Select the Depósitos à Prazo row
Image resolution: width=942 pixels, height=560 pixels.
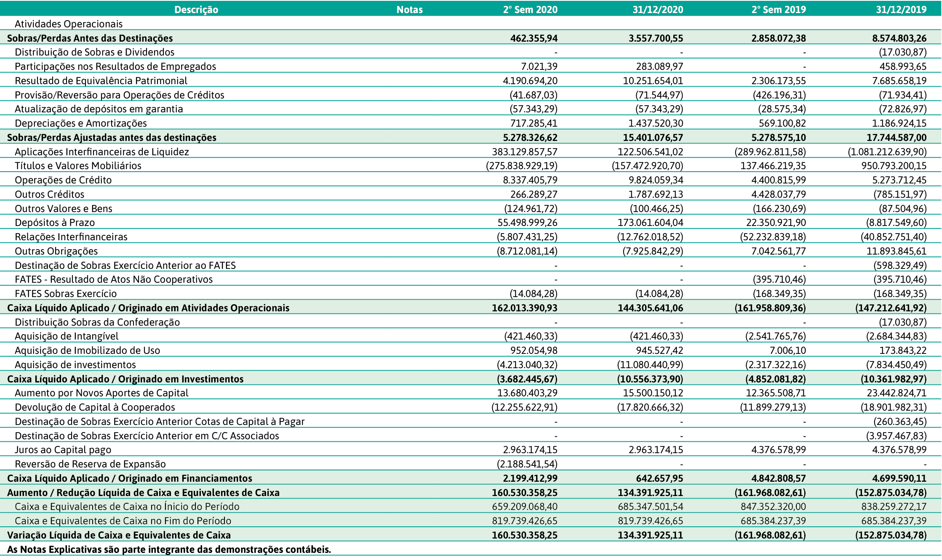tap(55, 223)
